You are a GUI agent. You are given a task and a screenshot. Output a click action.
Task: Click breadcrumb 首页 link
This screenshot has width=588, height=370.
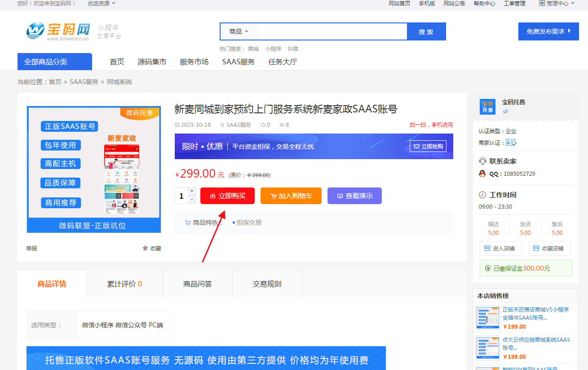55,82
